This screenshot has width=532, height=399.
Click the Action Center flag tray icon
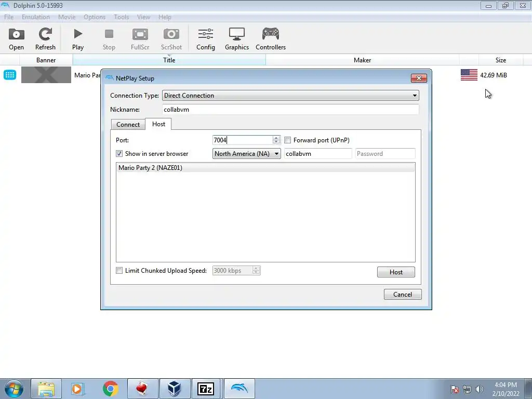(455, 389)
